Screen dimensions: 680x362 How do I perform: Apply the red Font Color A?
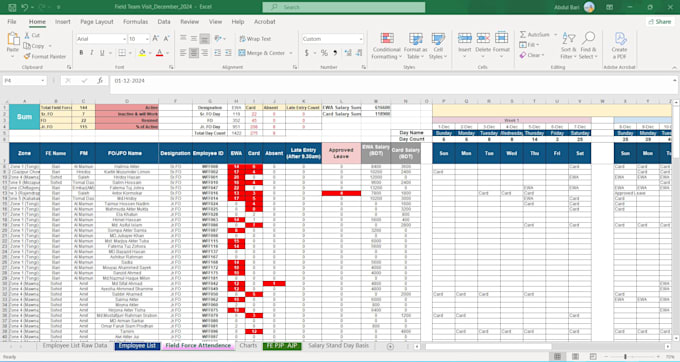(159, 53)
